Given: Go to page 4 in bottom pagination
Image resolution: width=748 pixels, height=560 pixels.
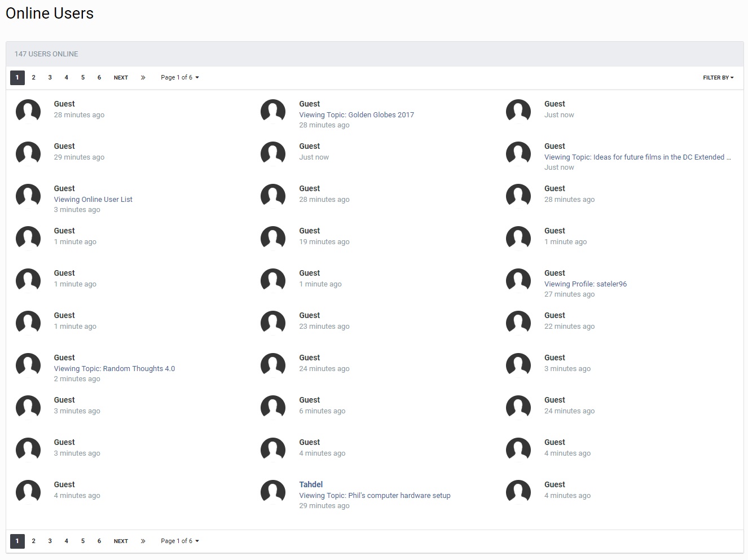Looking at the screenshot, I should tap(67, 541).
